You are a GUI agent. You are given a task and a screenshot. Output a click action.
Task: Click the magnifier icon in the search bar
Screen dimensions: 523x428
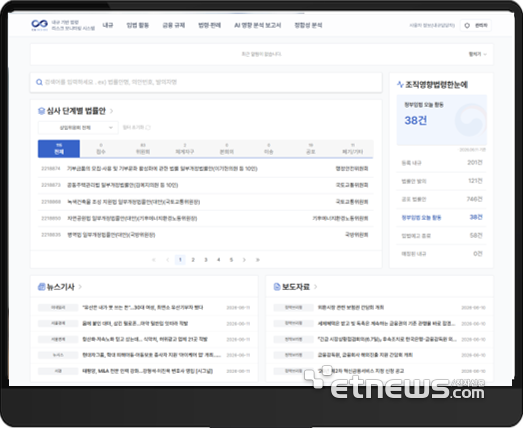click(x=39, y=82)
